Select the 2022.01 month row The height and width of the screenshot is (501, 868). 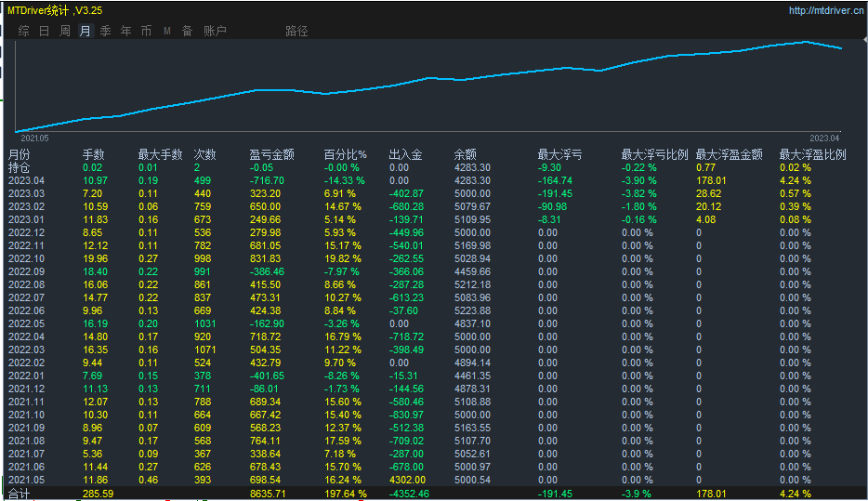[x=27, y=376]
